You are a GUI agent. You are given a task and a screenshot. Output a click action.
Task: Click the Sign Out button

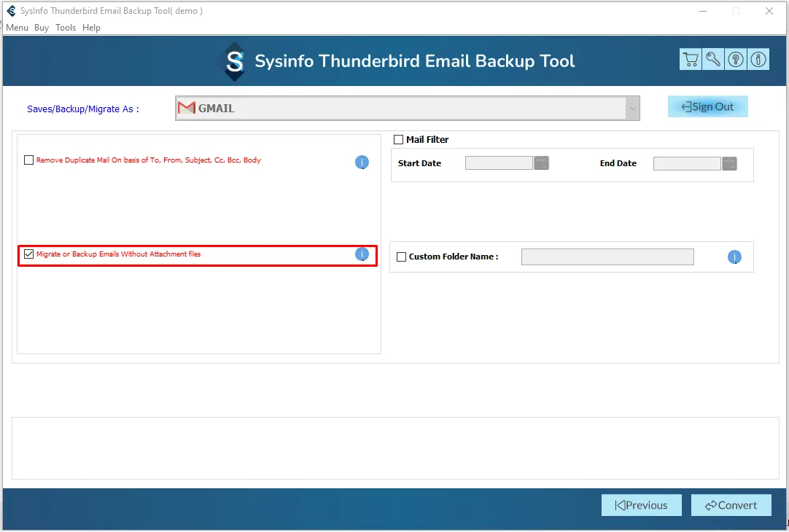pyautogui.click(x=707, y=106)
